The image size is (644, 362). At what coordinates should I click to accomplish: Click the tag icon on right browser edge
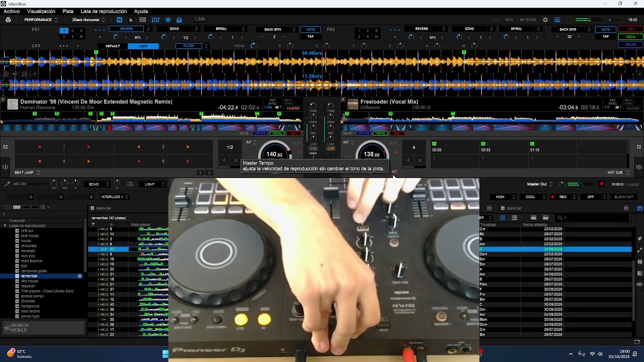[639, 239]
